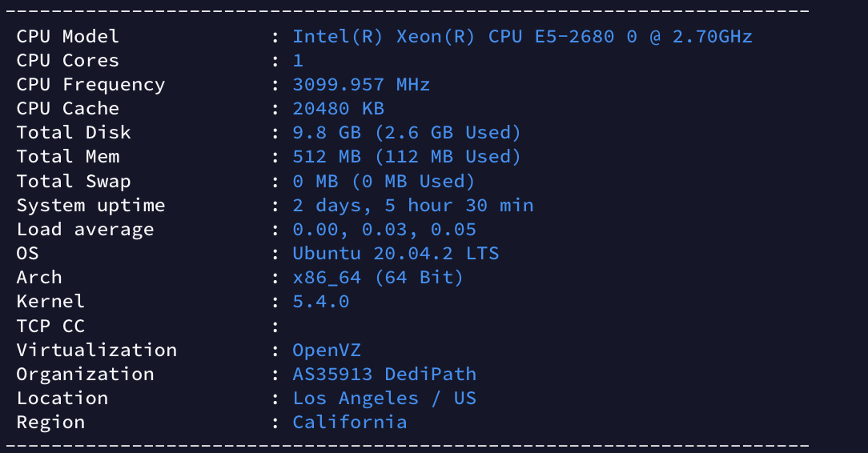The width and height of the screenshot is (868, 453).
Task: Click the 512 MB memory value
Action: 407,157
